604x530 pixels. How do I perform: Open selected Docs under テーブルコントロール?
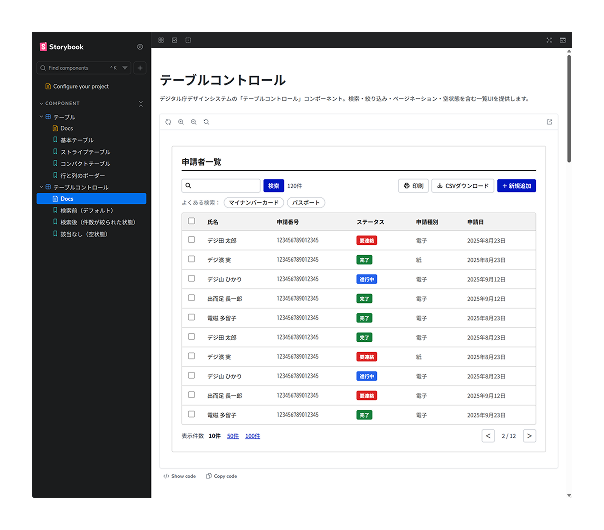pos(91,198)
